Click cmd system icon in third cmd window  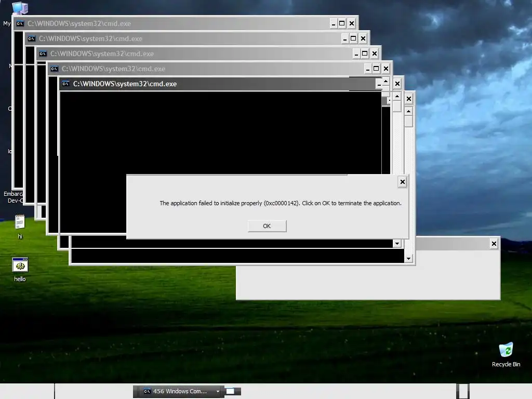43,54
